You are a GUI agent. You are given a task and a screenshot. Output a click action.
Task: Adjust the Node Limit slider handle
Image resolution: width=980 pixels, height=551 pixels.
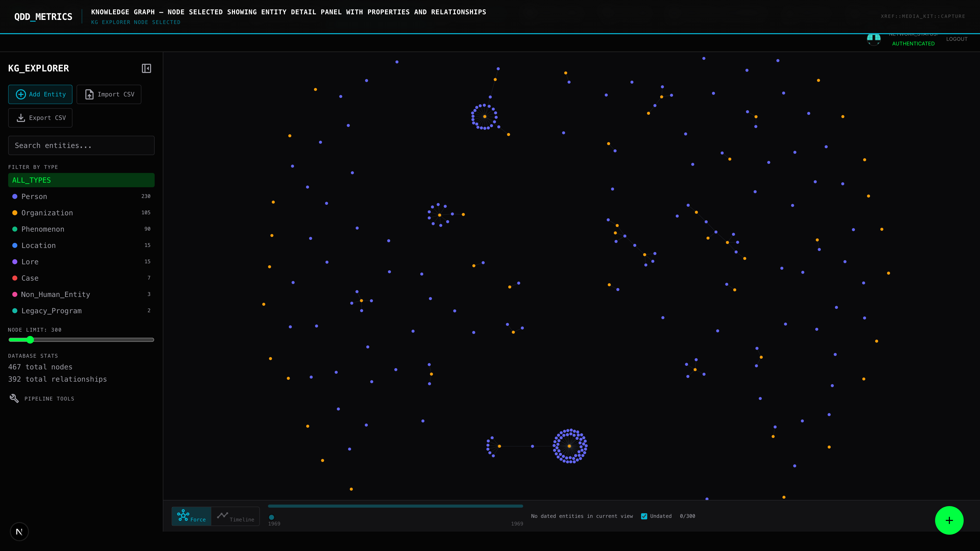click(x=30, y=340)
